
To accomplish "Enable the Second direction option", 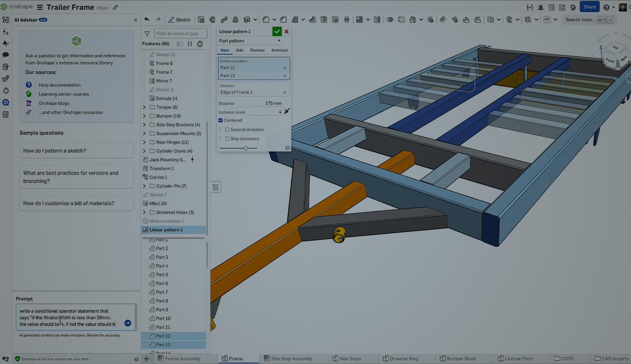I will (227, 129).
